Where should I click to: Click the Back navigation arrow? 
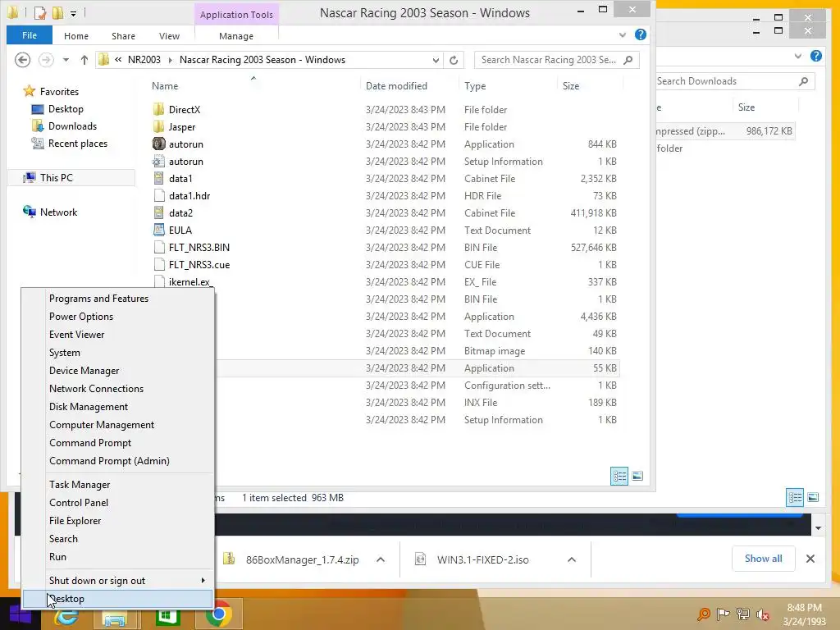pos(22,60)
